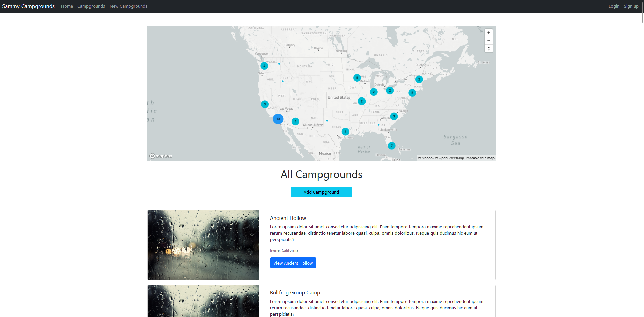Click the Ancient Hollow campground photo
Screen dimensions: 644x317
pos(203,245)
